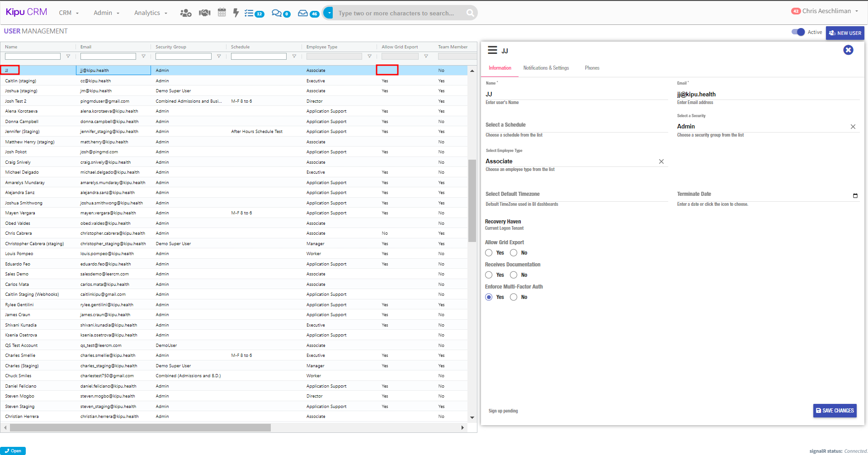Set Enforce Multi-Factor Auth to No
Image resolution: width=868 pixels, height=455 pixels.
(x=514, y=297)
